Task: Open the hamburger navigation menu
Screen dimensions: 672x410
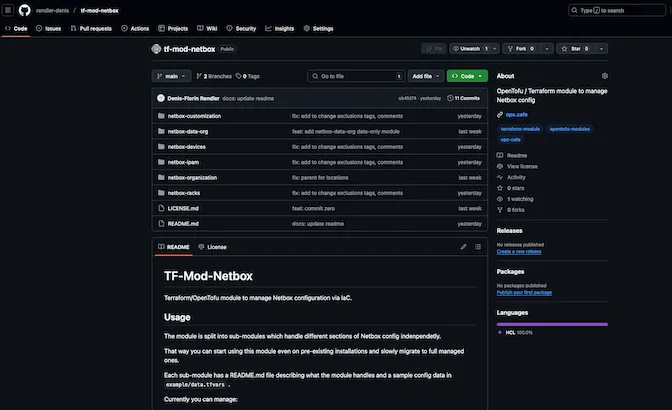Action: pos(8,10)
